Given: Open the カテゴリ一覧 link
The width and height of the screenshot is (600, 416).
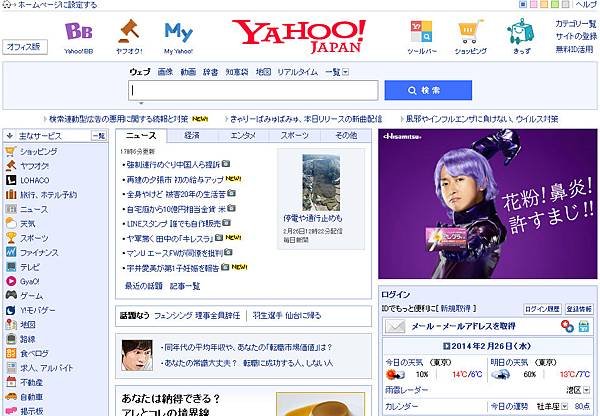Looking at the screenshot, I should (576, 24).
